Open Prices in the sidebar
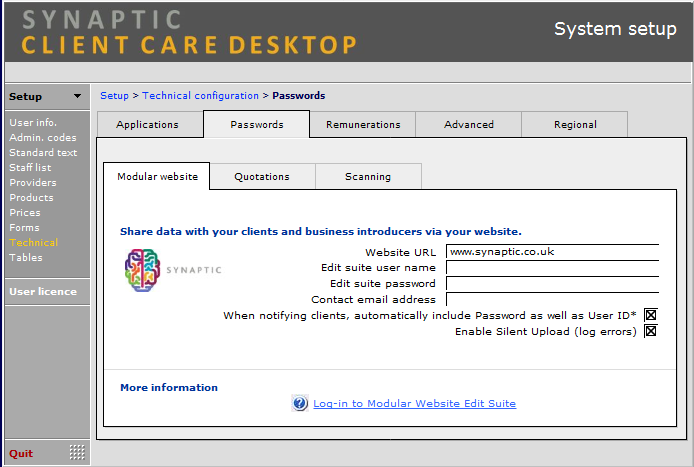Viewport: 694px width, 467px height. [x=25, y=213]
